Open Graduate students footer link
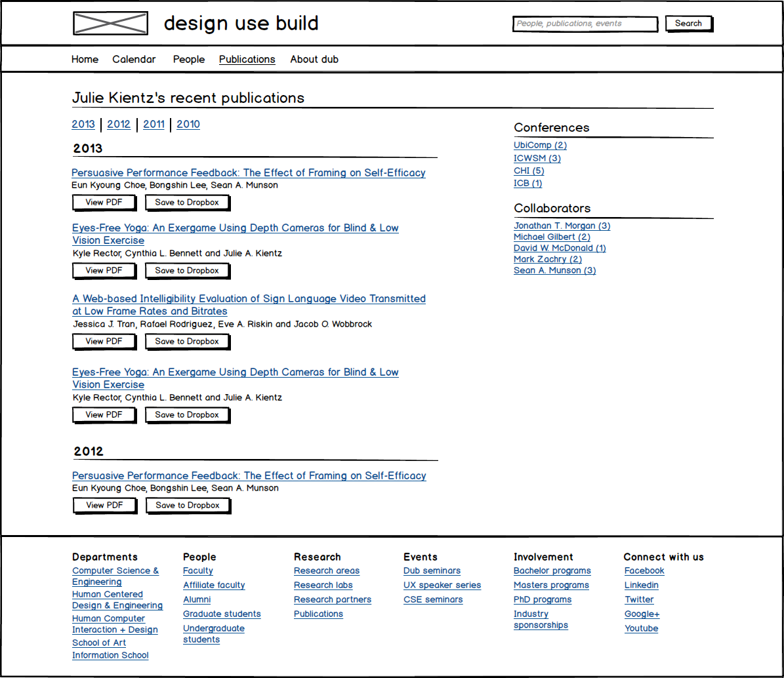Screen dimensions: 784x678 (x=222, y=614)
